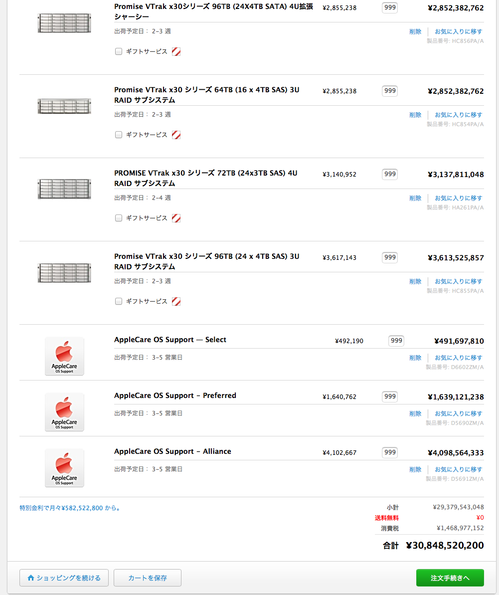499x595 pixels.
Task: Enable gift service for the 96TB SATA chassis
Action: (x=118, y=51)
